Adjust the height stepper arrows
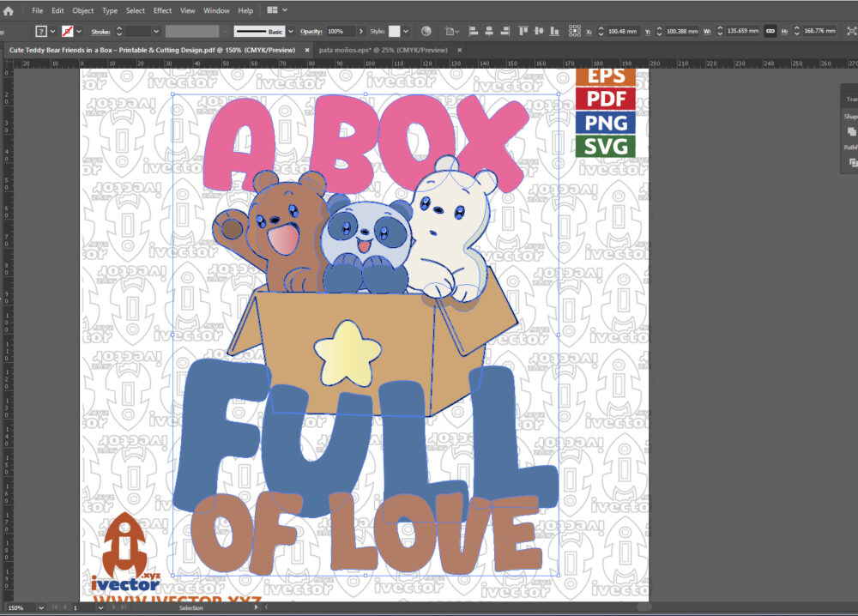Screen dimensions: 858x616 coord(797,32)
